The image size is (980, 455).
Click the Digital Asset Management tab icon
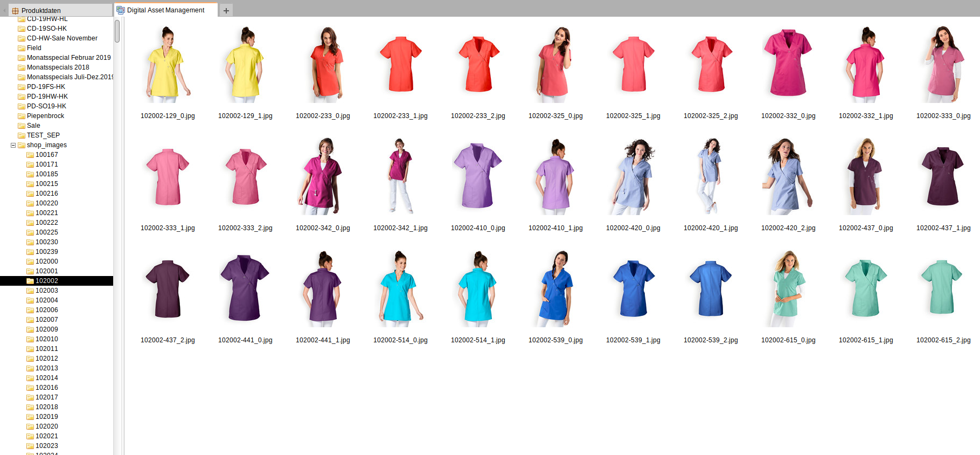tap(121, 10)
